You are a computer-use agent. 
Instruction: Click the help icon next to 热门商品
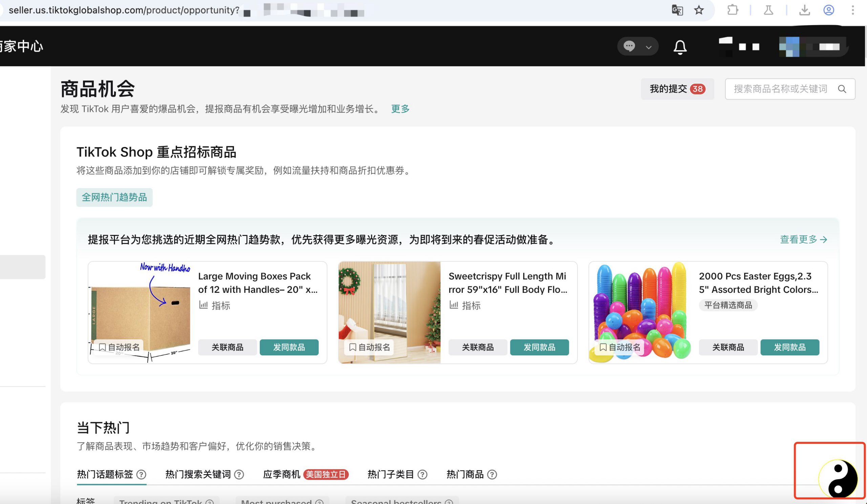tap(492, 475)
